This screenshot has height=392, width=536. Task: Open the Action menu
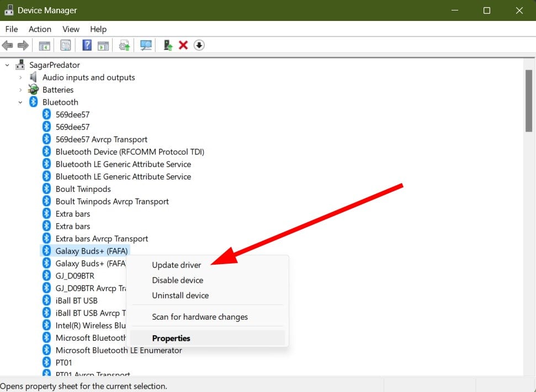pyautogui.click(x=40, y=29)
